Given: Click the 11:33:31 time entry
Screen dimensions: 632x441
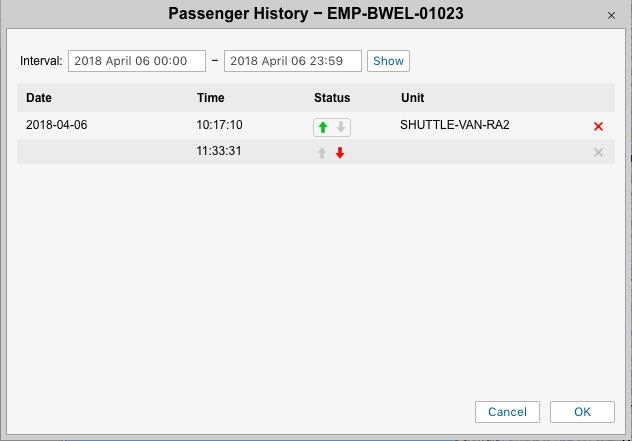Looking at the screenshot, I should [x=220, y=152].
